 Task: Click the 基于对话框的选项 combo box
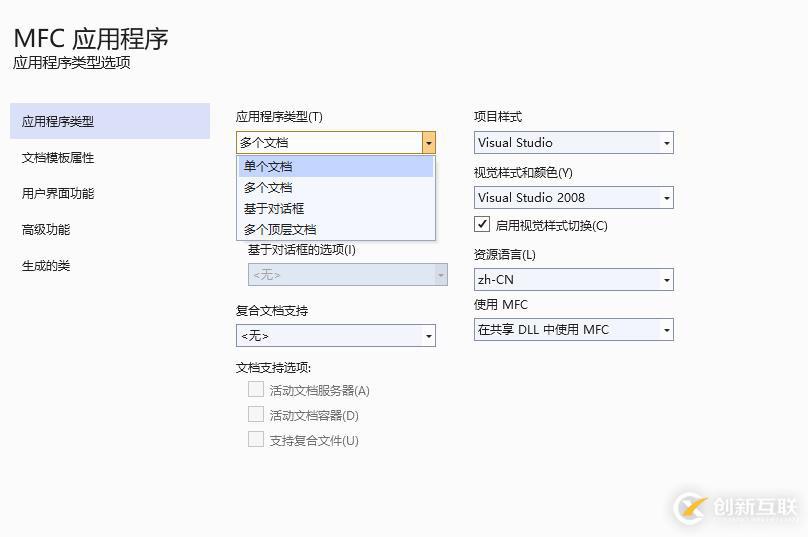point(347,274)
